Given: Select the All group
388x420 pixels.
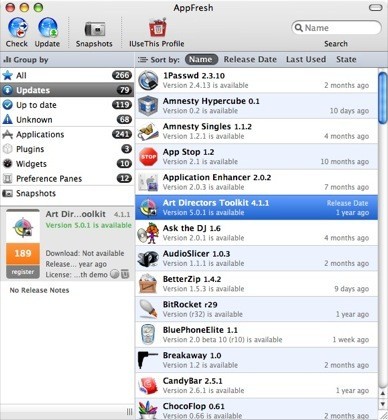Looking at the screenshot, I should (x=67, y=75).
